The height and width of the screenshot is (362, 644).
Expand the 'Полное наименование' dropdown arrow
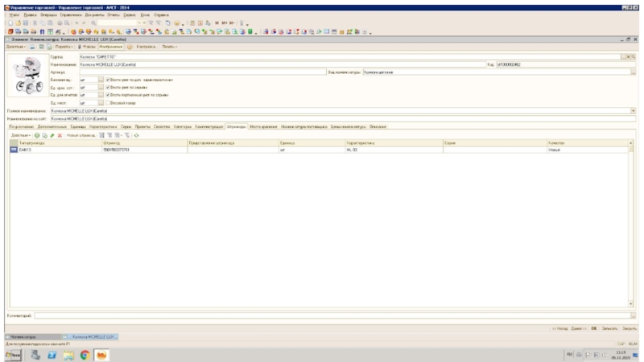633,110
